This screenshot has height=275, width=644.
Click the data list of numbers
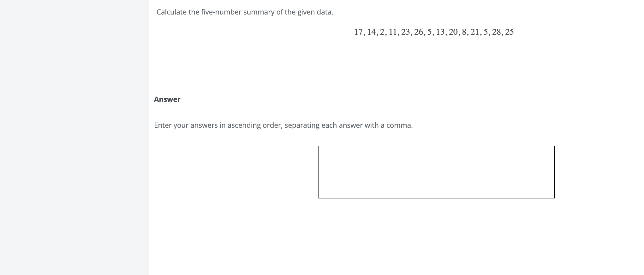pos(434,32)
